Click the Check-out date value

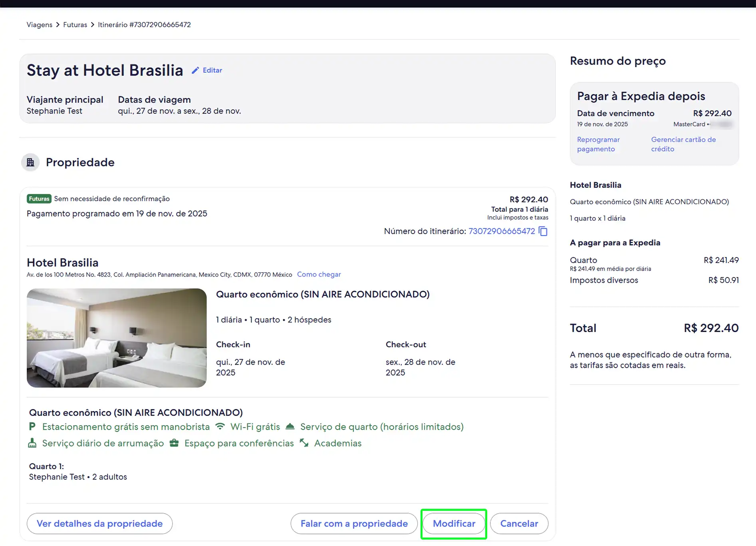[421, 367]
